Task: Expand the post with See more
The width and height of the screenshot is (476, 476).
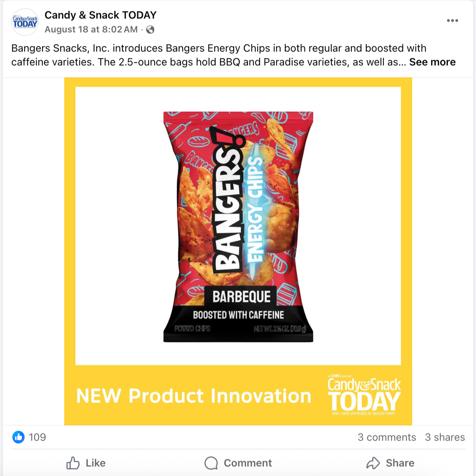Action: tap(432, 62)
